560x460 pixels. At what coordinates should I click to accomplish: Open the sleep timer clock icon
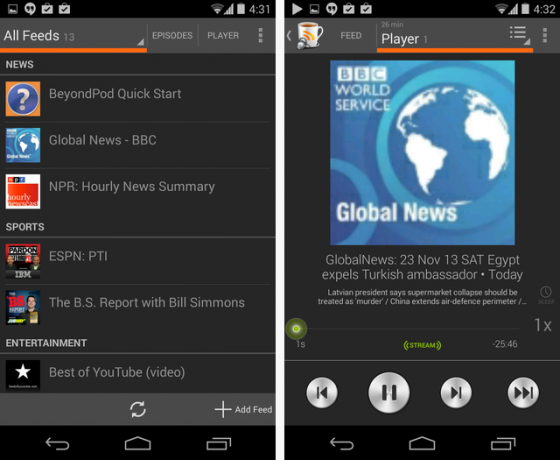[546, 295]
